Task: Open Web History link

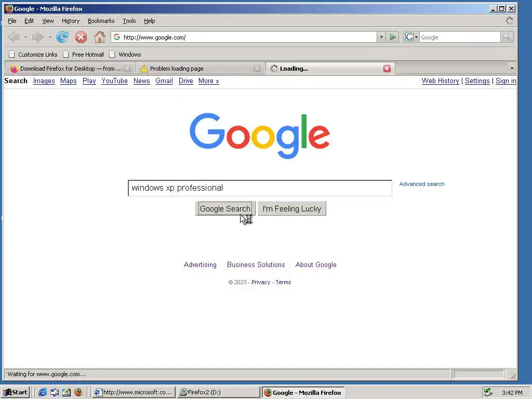Action: (440, 81)
